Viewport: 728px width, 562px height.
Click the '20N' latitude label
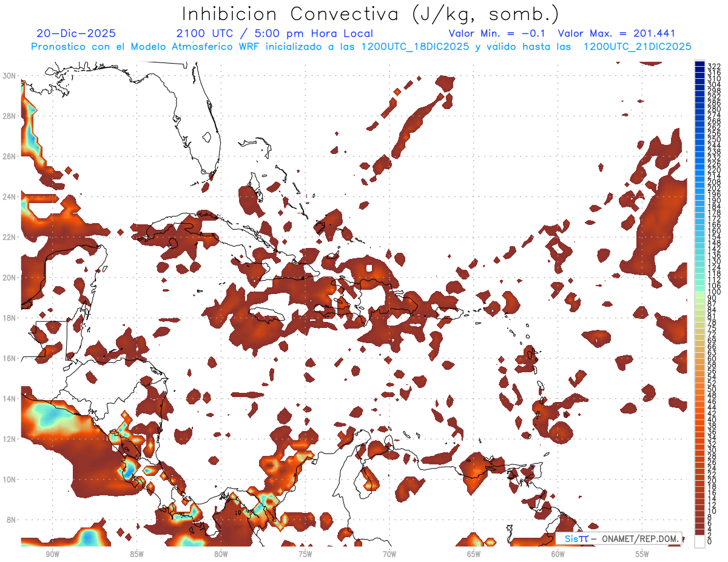click(10, 277)
